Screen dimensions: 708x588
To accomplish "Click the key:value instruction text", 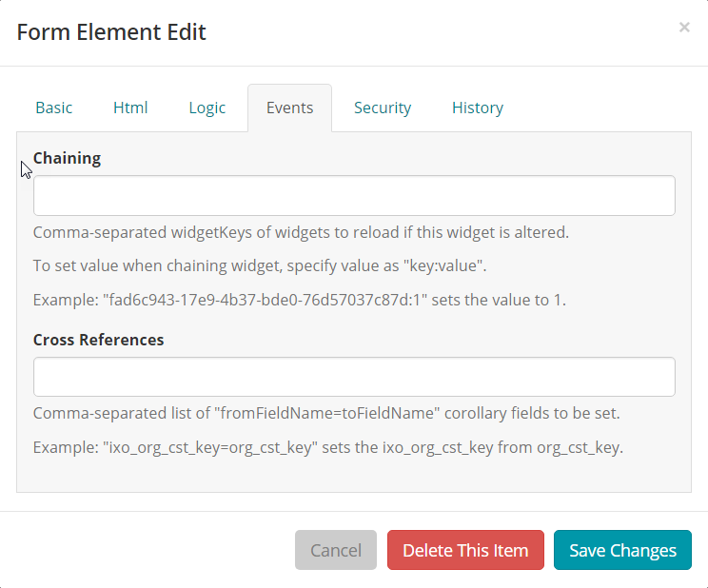I will pos(260,265).
